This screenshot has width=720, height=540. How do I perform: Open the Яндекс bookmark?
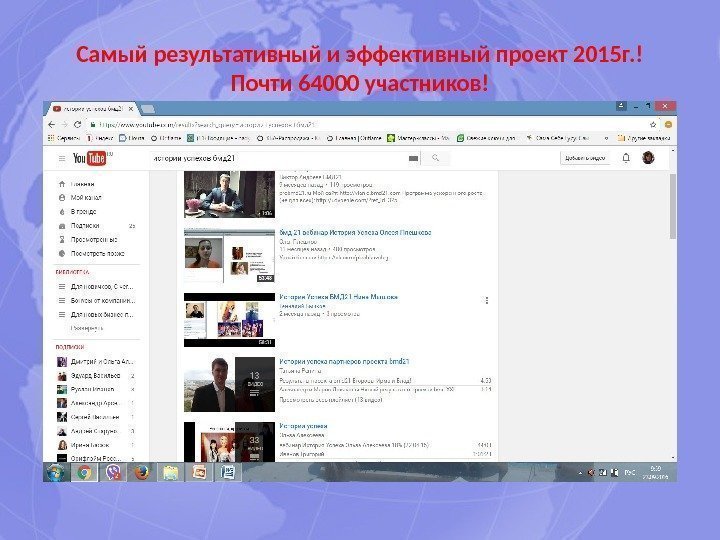(x=100, y=138)
